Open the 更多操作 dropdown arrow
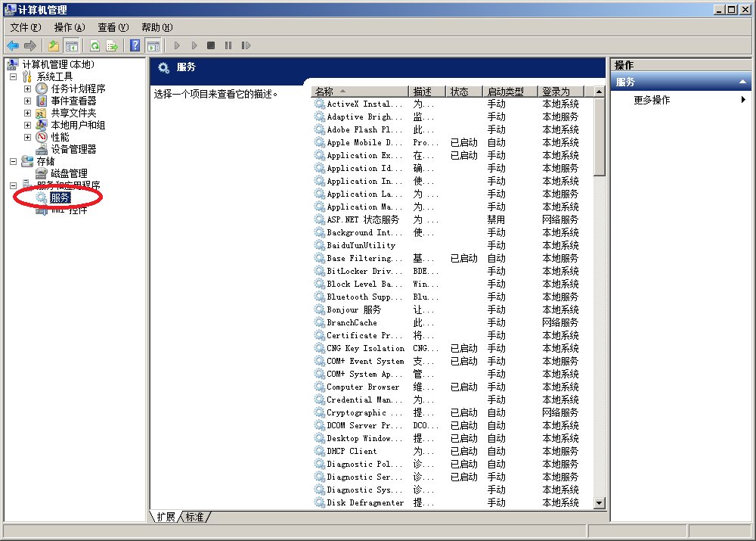 pos(744,98)
